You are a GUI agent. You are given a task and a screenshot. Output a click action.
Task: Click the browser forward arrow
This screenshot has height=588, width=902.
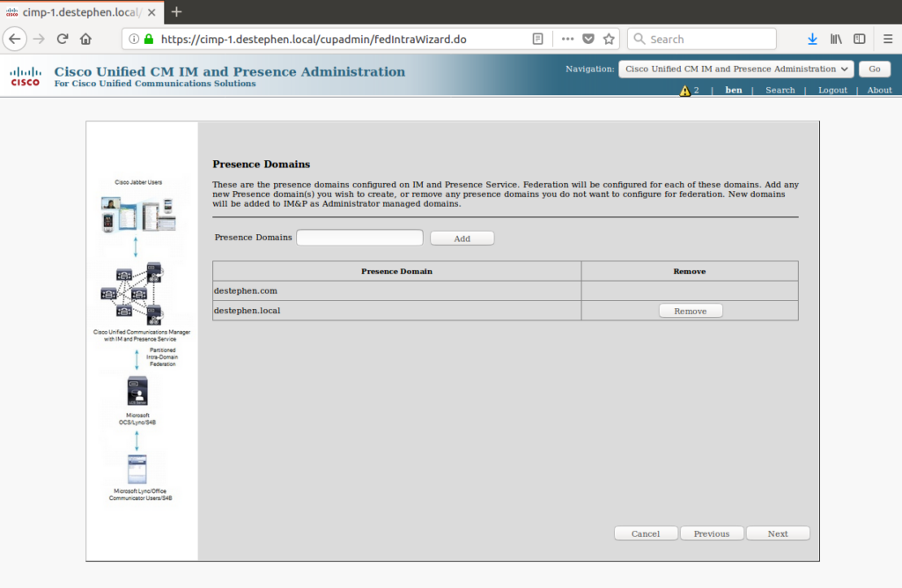(x=39, y=39)
